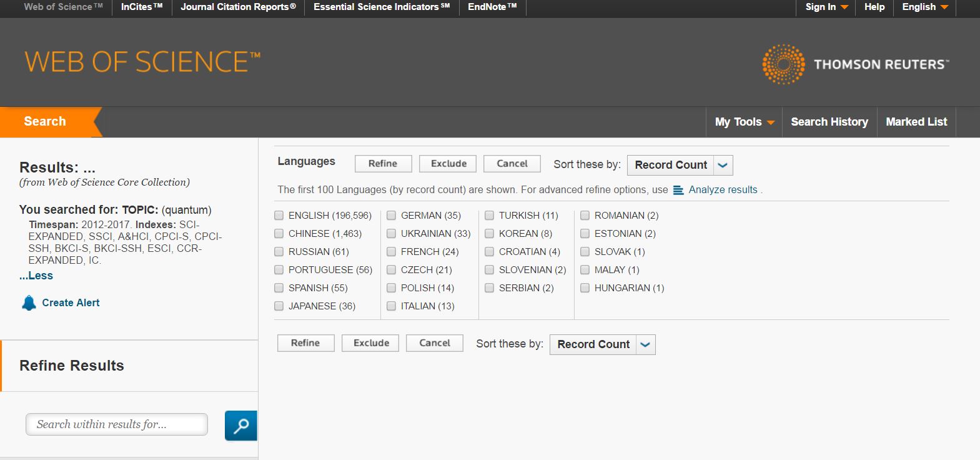Click the top Cancel button
The width and height of the screenshot is (980, 460).
tap(512, 164)
